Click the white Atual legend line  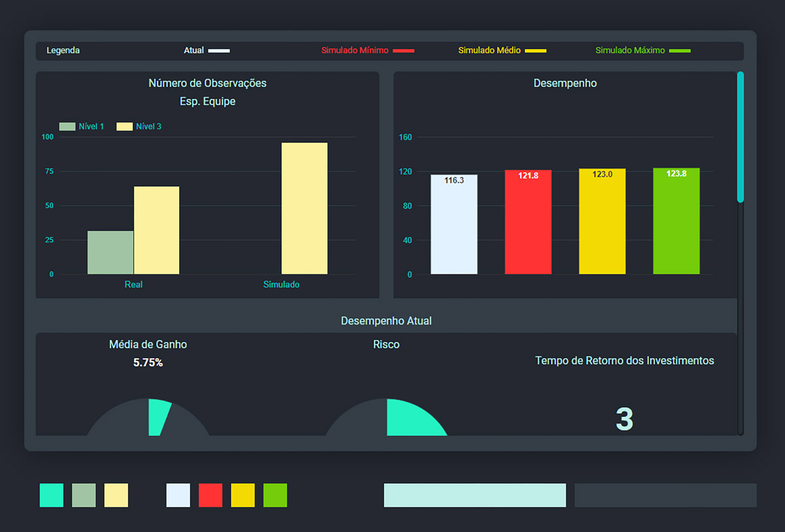(x=219, y=51)
